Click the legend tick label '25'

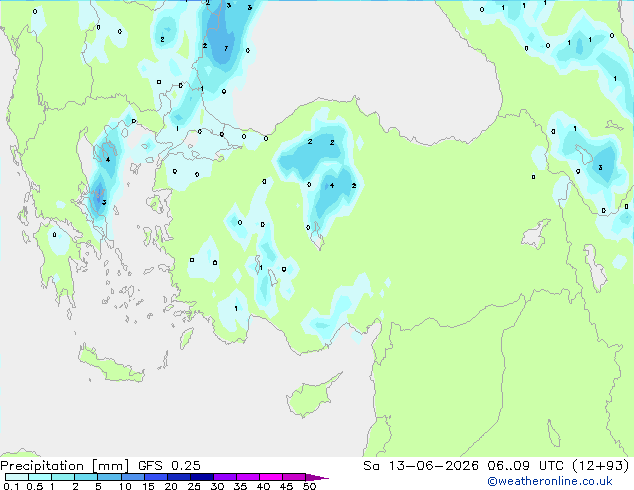pyautogui.click(x=194, y=486)
